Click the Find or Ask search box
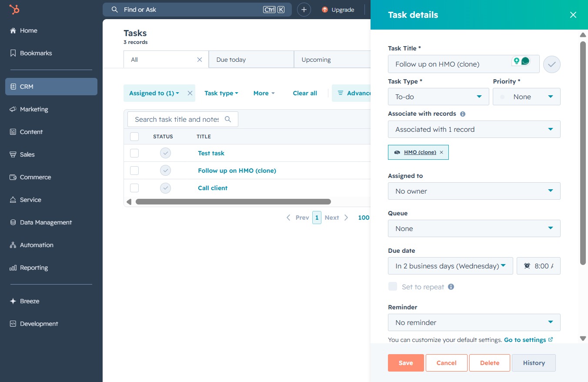Screen dimensions: 588x382 (197, 10)
